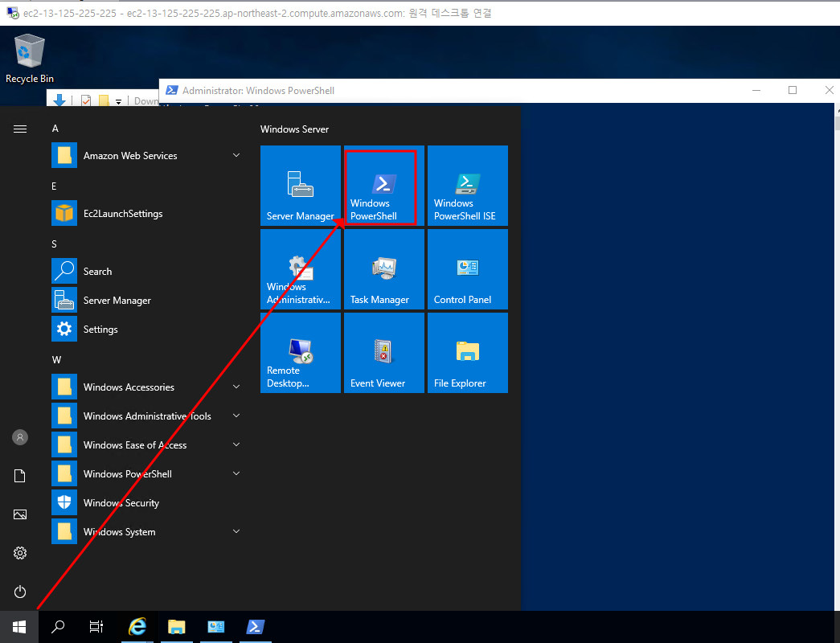
Task: Open the user account icon in Start
Action: [x=20, y=437]
